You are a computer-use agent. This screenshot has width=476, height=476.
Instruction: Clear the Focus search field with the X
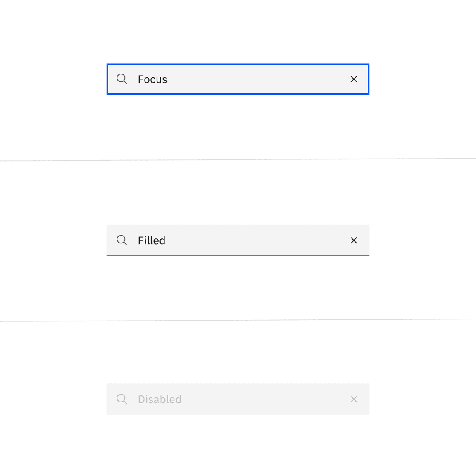[354, 79]
